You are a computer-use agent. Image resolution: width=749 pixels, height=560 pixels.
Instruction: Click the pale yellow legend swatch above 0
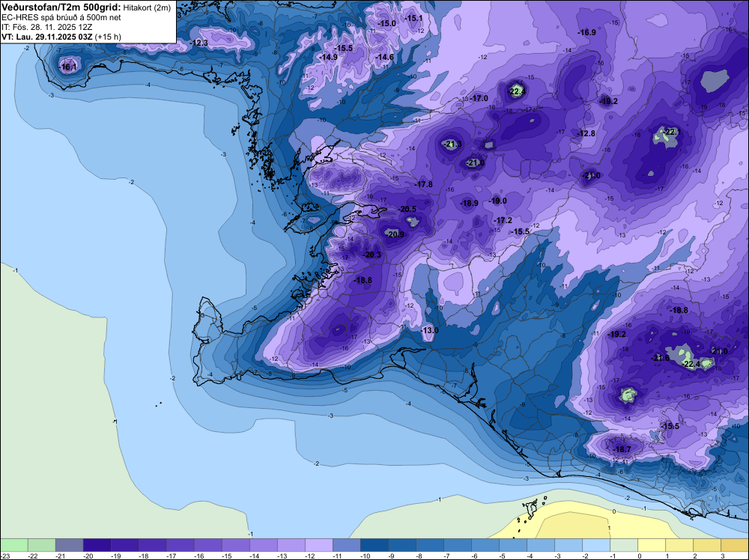pyautogui.click(x=651, y=545)
